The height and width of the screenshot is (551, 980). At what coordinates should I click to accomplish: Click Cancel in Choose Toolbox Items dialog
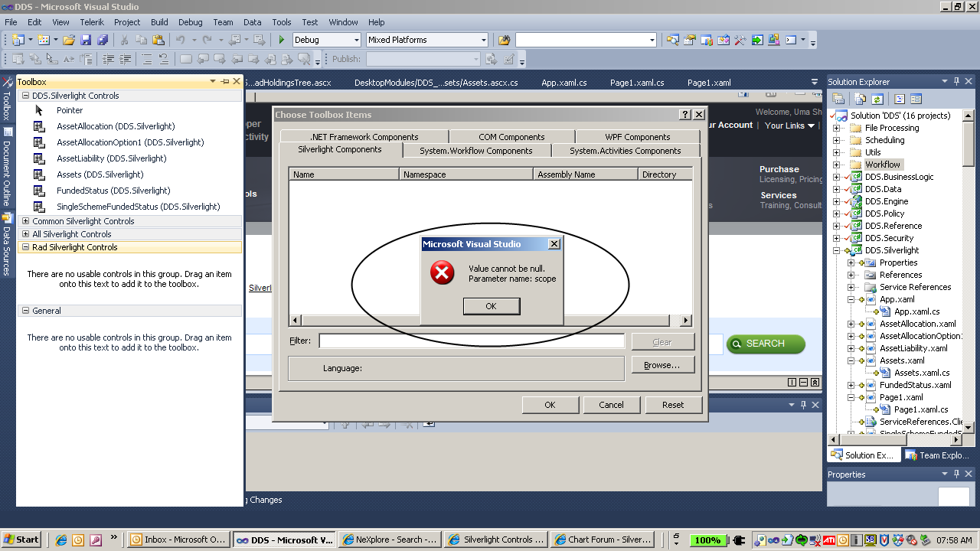point(611,405)
